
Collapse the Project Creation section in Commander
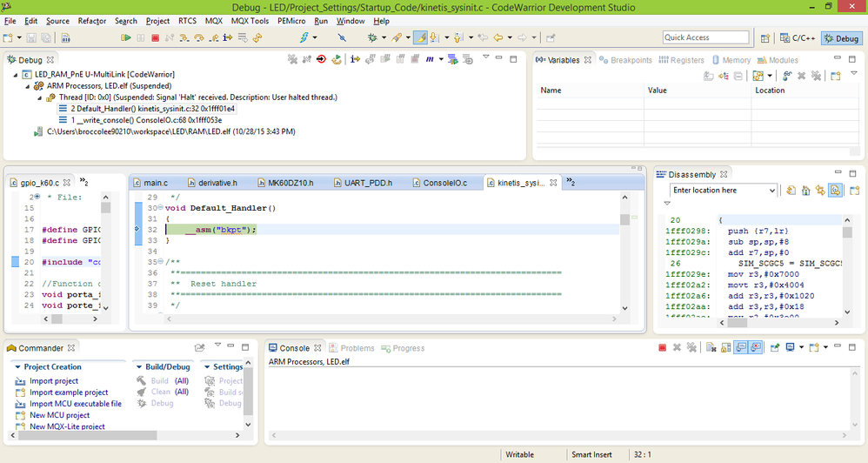tap(17, 367)
